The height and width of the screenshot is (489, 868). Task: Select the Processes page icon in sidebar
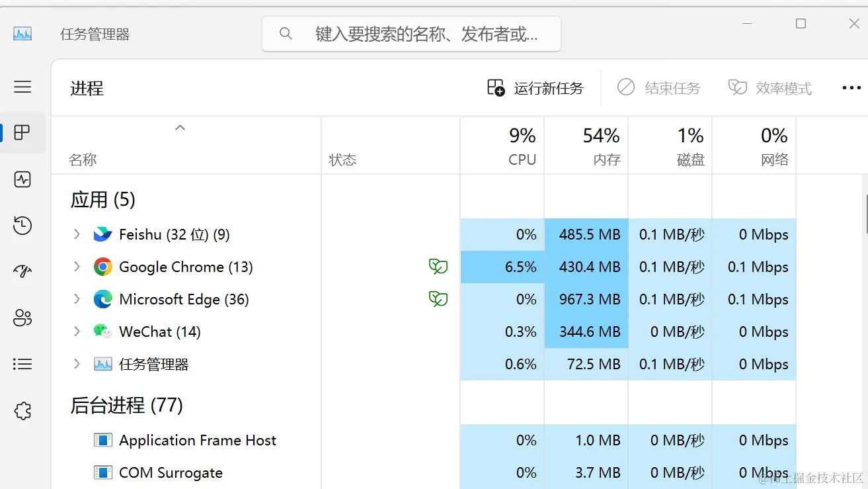click(x=22, y=132)
